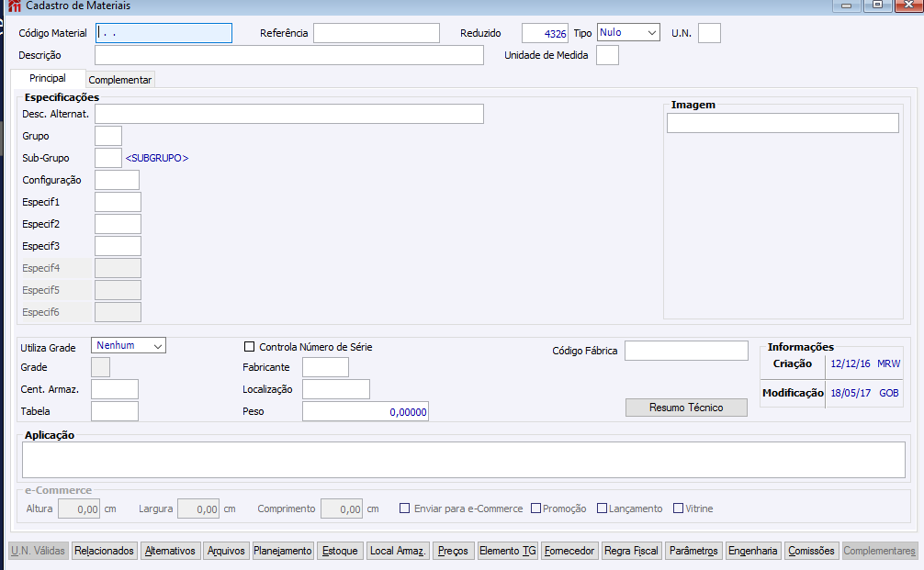Enable Enviar para e-Commerce checkbox
This screenshot has height=570, width=924.
pyautogui.click(x=404, y=509)
